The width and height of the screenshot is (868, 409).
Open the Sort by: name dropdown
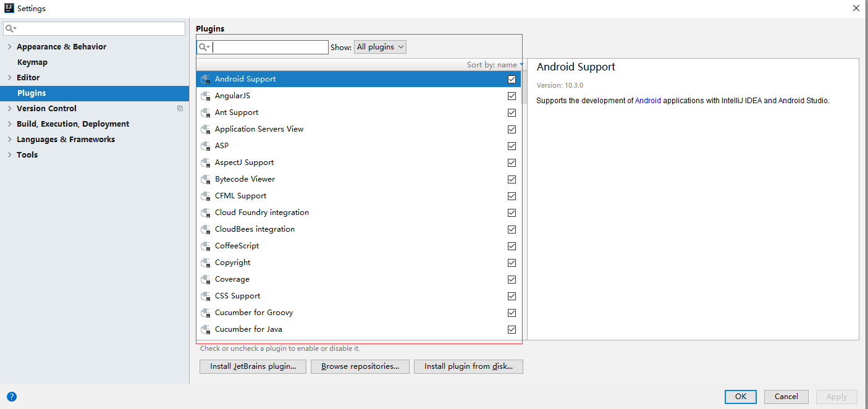click(x=492, y=64)
